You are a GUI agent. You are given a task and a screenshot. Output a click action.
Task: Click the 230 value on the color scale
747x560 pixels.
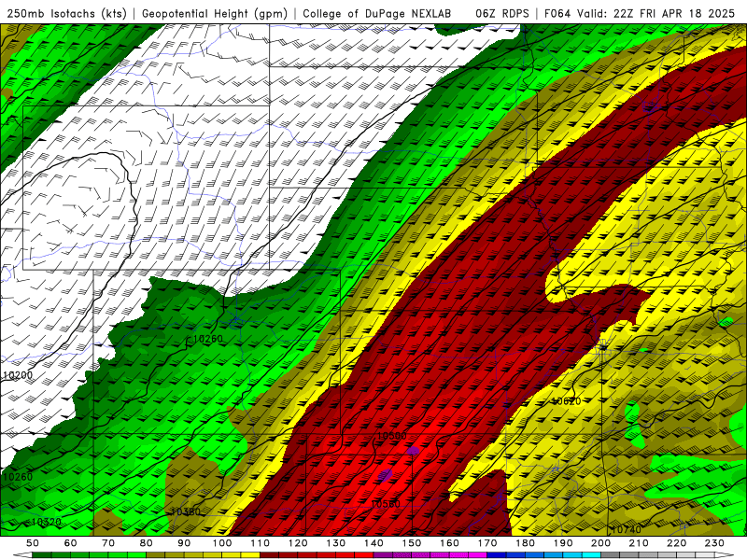pos(714,543)
